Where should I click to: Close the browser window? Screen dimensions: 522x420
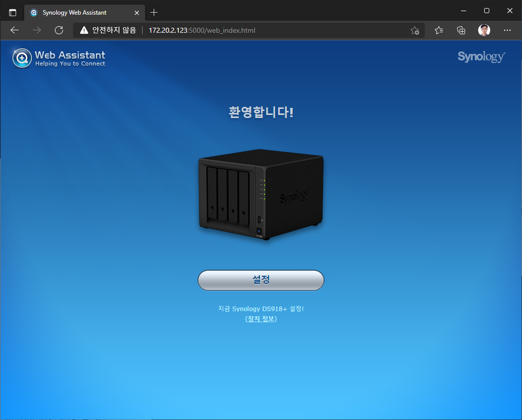pos(510,11)
